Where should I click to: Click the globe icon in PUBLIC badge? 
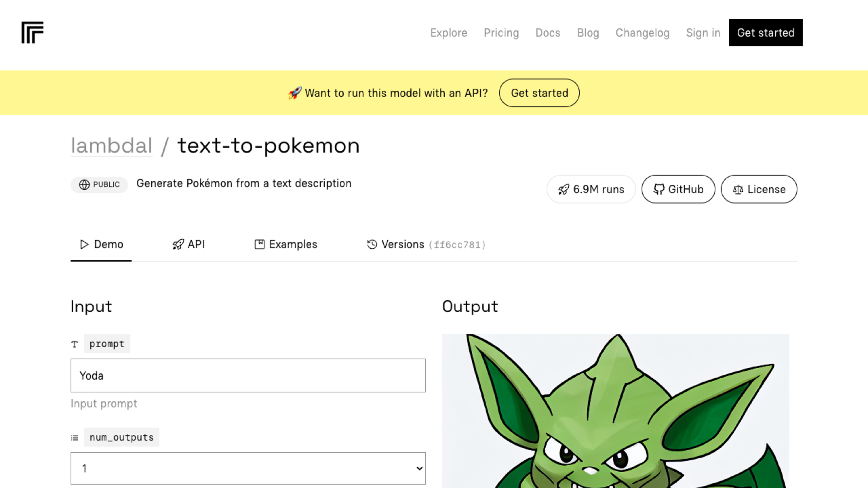pos(84,185)
